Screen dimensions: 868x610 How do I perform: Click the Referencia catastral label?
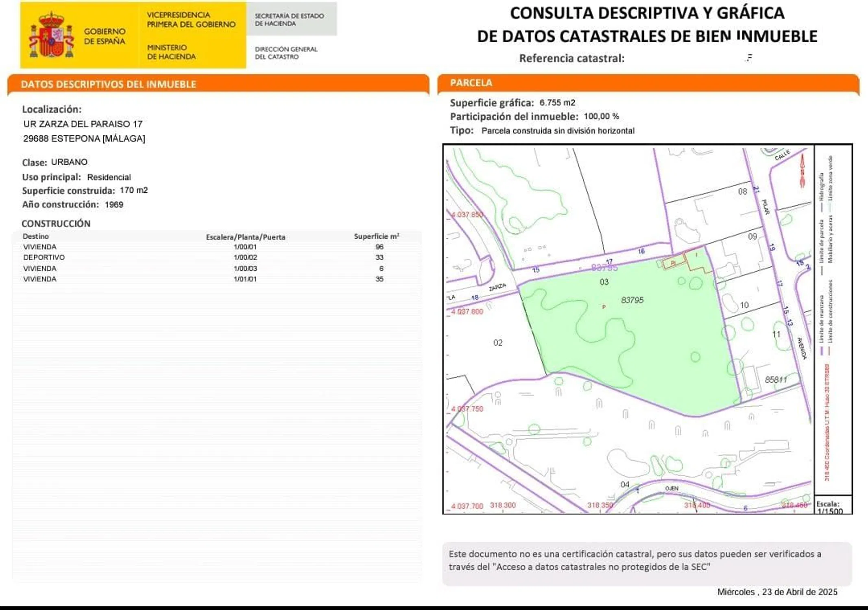coord(571,59)
